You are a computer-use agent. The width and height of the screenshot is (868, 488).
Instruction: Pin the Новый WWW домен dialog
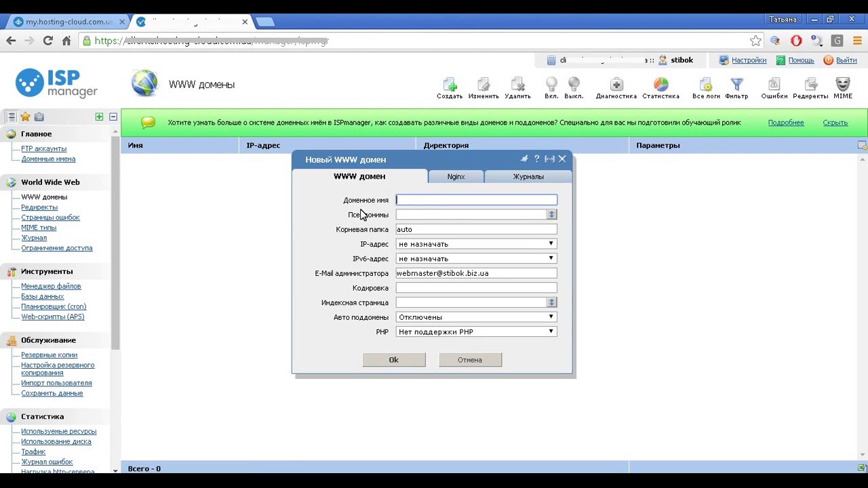(x=524, y=159)
